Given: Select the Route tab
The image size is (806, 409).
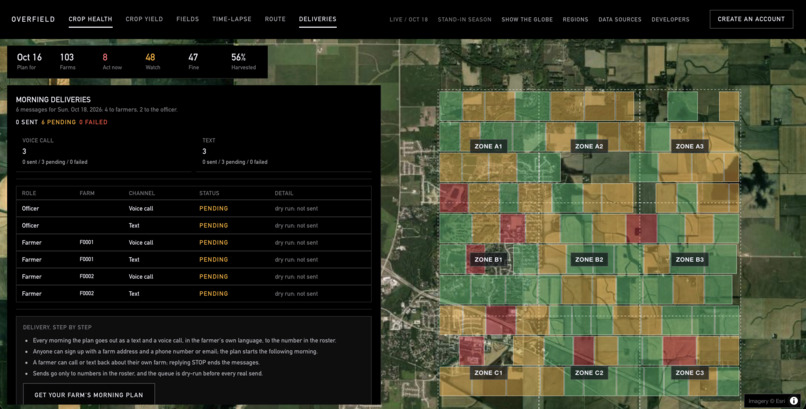Looking at the screenshot, I should 275,19.
